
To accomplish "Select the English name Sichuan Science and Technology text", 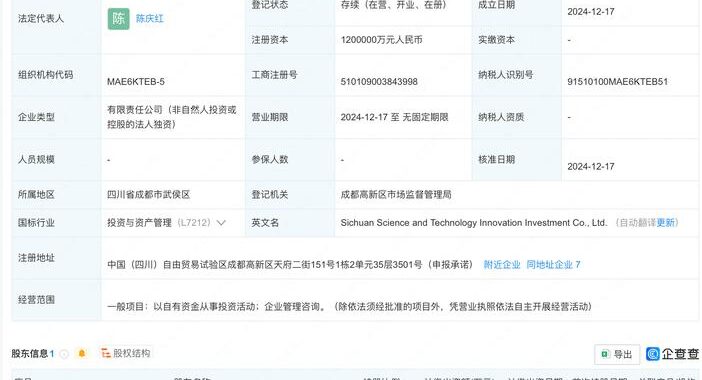I will pyautogui.click(x=474, y=222).
